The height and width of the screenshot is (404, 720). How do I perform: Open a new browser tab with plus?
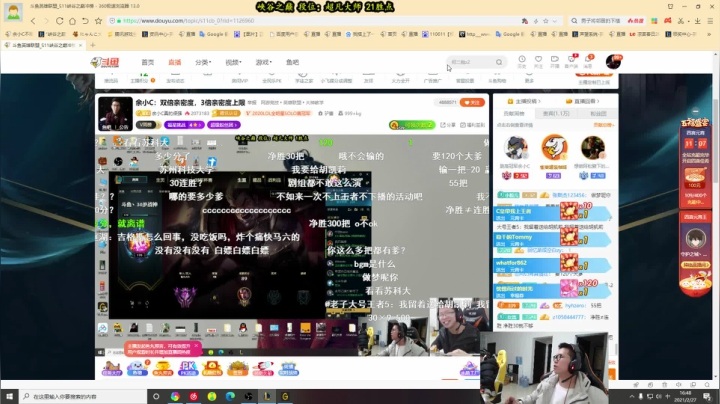pyautogui.click(x=93, y=45)
